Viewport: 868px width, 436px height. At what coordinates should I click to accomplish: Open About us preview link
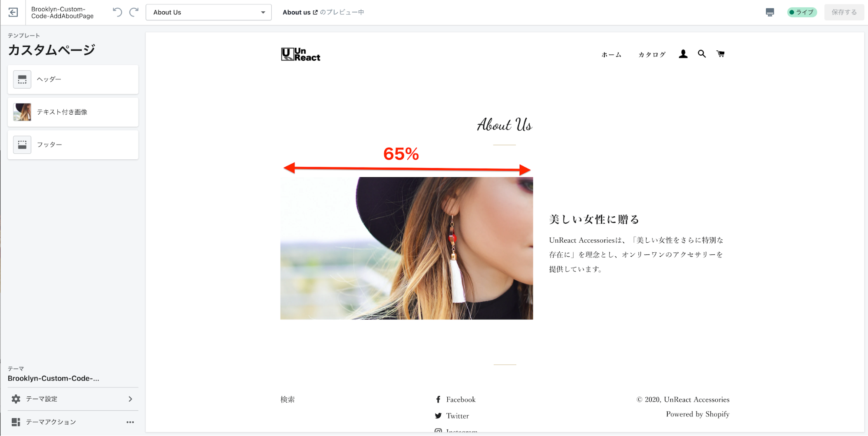coord(300,12)
